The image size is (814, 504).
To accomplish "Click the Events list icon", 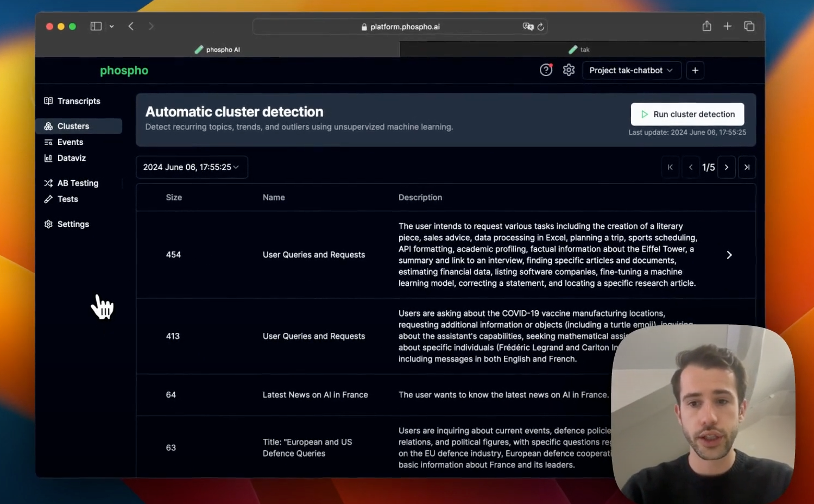I will coord(48,142).
